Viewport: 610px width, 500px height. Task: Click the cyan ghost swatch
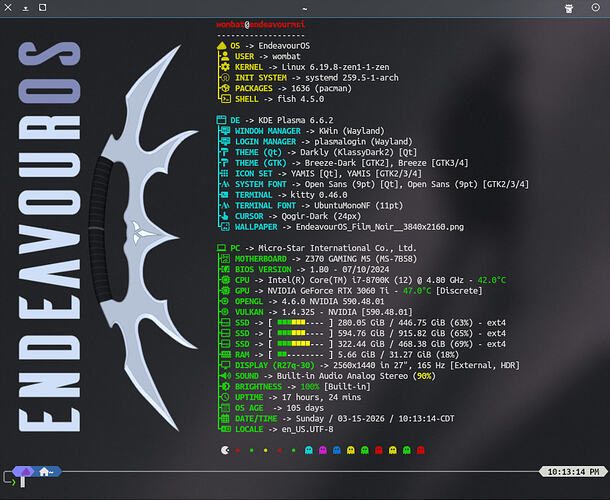309,450
